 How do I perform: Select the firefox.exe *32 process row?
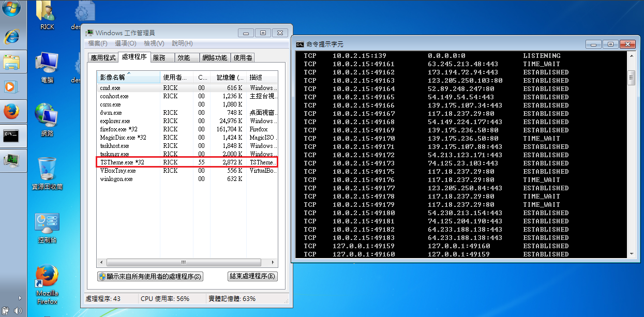187,129
